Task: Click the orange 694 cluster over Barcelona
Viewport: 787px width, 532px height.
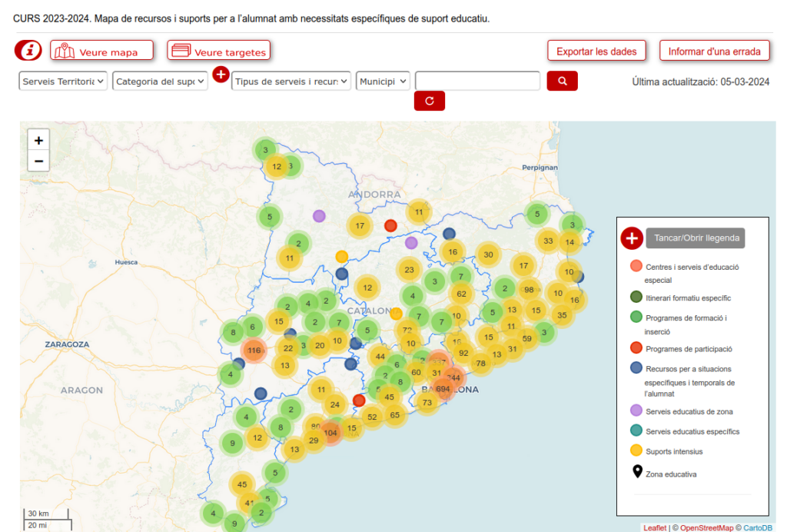Action: [443, 389]
